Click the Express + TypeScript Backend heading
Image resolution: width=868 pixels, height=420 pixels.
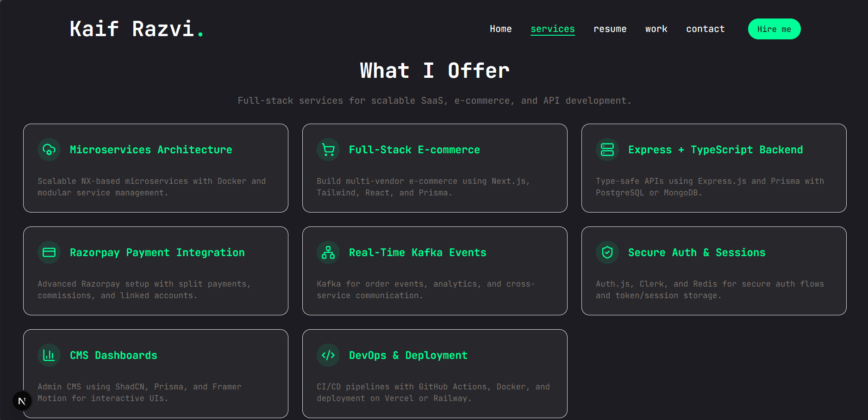[716, 150]
